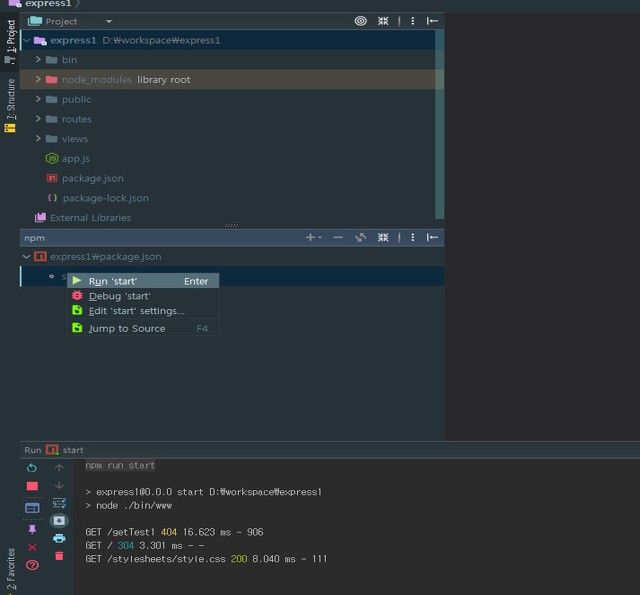Clear console output with trash icon
Screen dimensions: 640x595
click(59, 556)
